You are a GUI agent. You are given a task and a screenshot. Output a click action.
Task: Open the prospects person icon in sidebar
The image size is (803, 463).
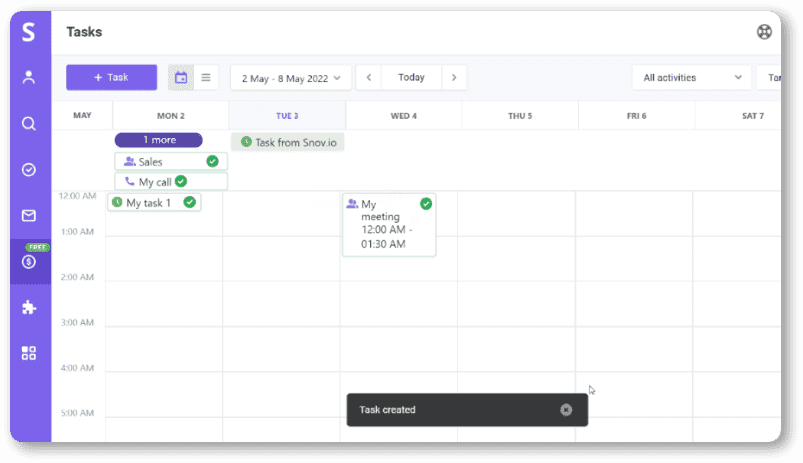[x=29, y=77]
